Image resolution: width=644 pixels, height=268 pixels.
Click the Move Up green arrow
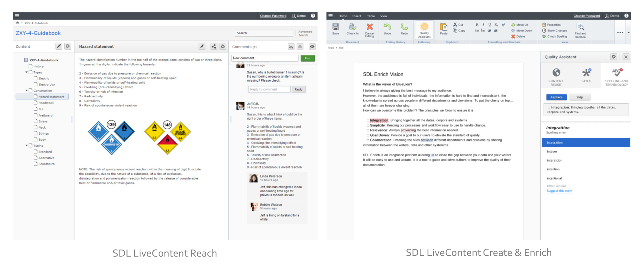pyautogui.click(x=513, y=25)
